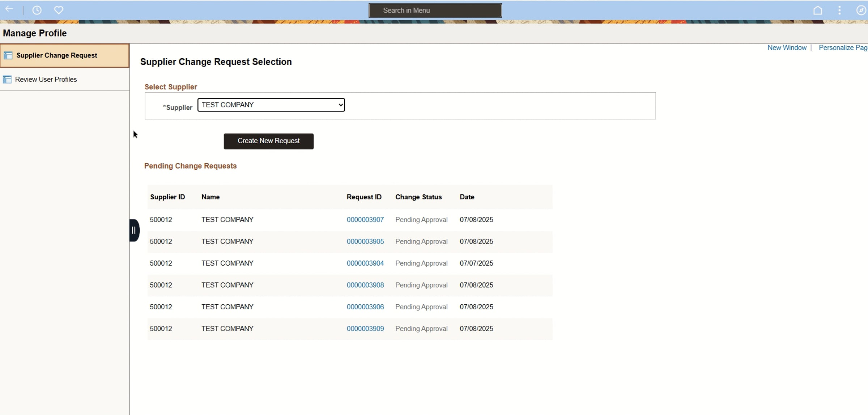Open the three-dot actions menu
The image size is (868, 415).
click(x=839, y=10)
